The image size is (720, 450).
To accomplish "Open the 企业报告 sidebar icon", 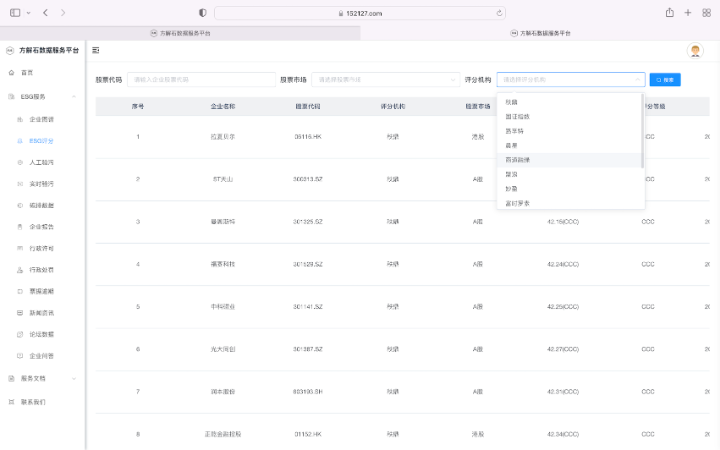I will click(20, 227).
